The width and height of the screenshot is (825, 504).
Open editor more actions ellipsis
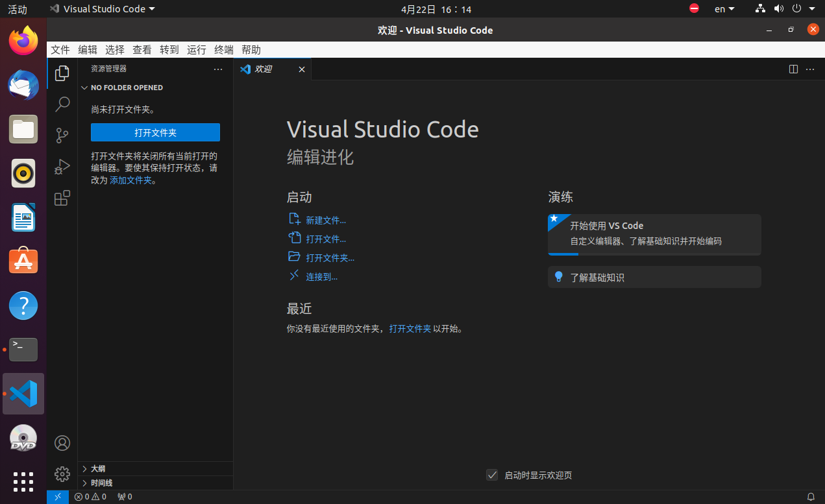810,69
